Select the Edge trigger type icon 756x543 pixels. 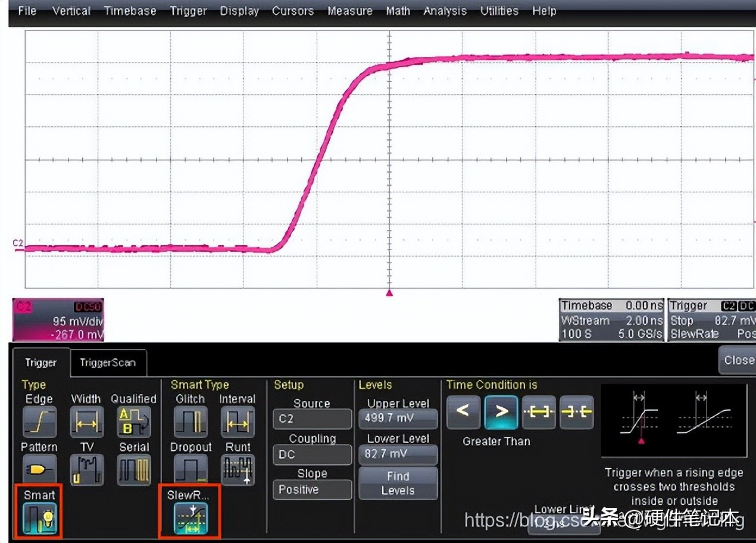pos(39,422)
